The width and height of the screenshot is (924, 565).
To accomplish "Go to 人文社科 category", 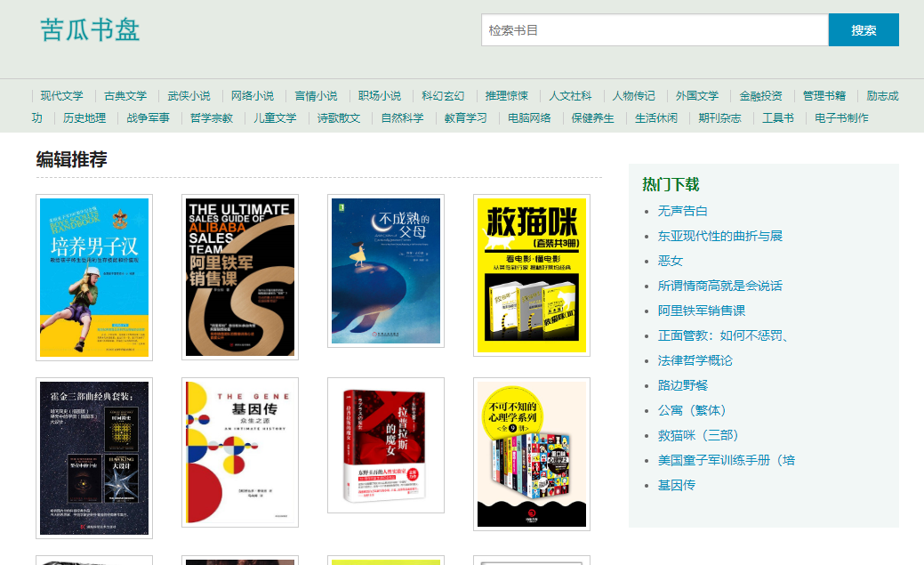I will pos(570,95).
